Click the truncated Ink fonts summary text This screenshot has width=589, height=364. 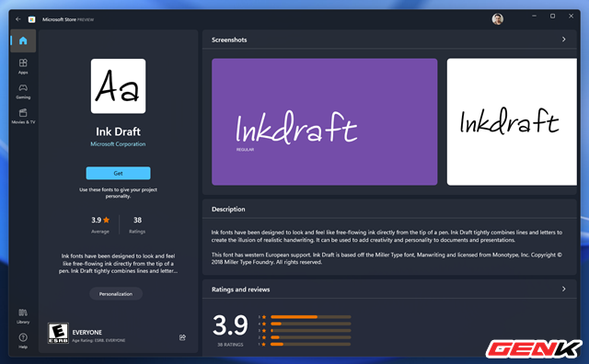click(118, 264)
